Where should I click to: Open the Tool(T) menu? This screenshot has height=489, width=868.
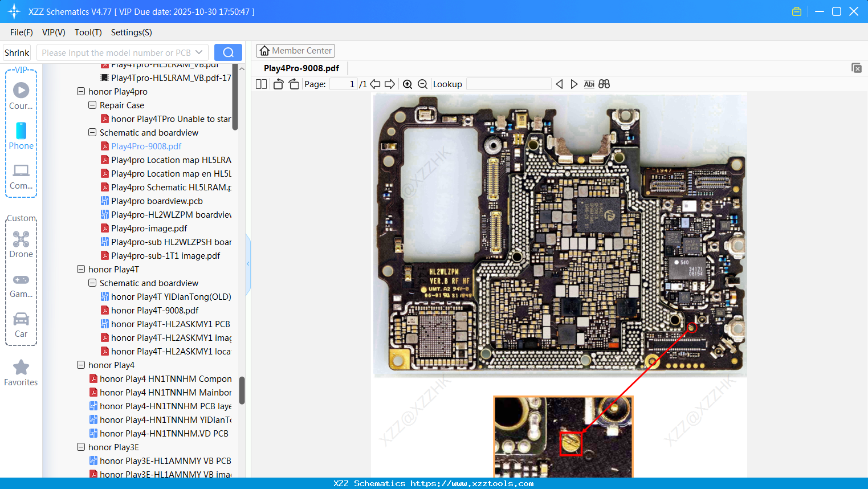tap(88, 32)
